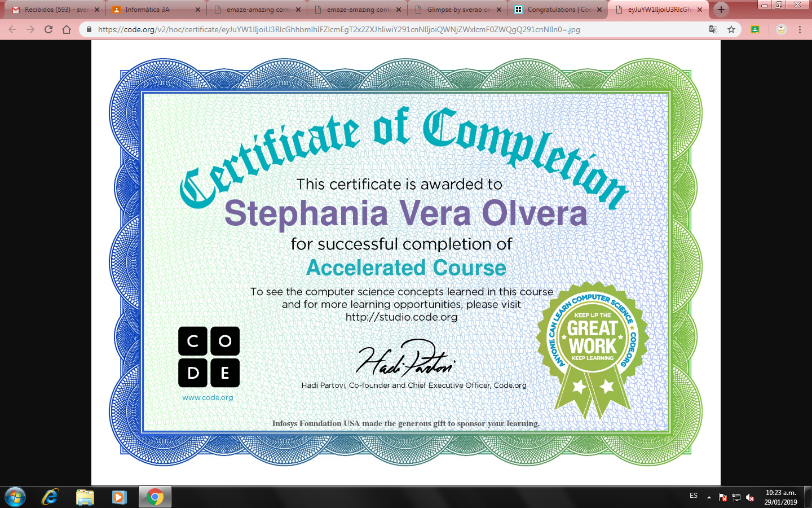Viewport: 812px width, 508px height.
Task: Open Chrome's three-dot menu
Action: point(800,29)
